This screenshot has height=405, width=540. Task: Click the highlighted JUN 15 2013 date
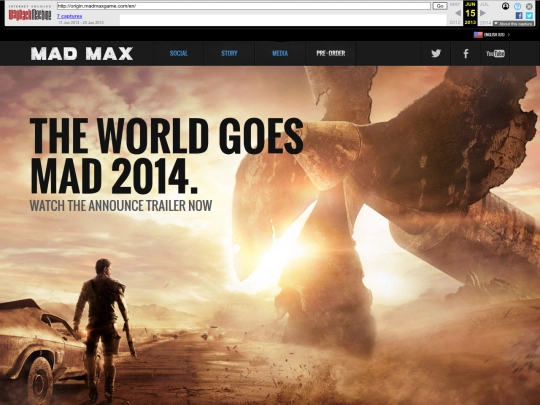pyautogui.click(x=470, y=13)
